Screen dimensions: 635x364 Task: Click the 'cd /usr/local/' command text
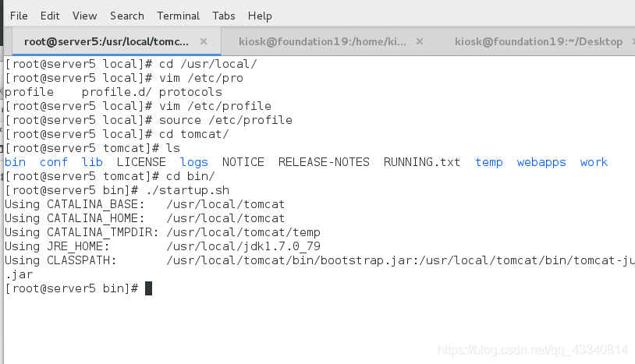(208, 64)
